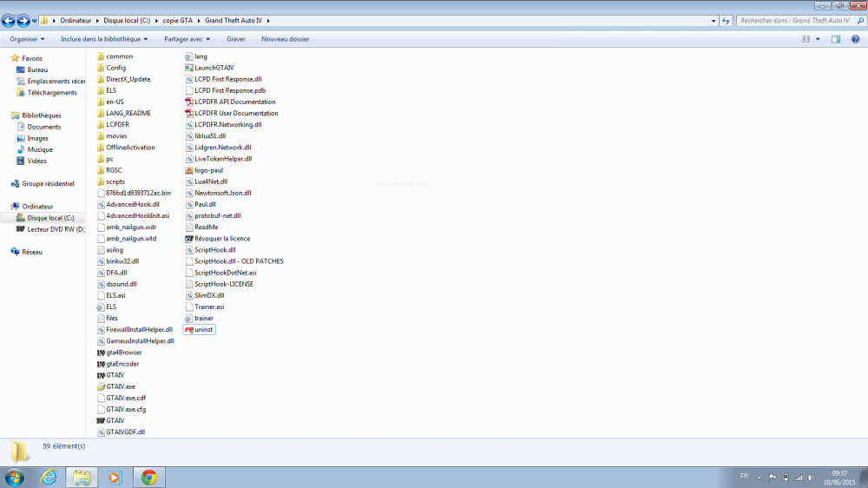868x488 pixels.
Task: Expand arrow after Grand Theft Auto IV breadcrumb
Action: [x=268, y=21]
